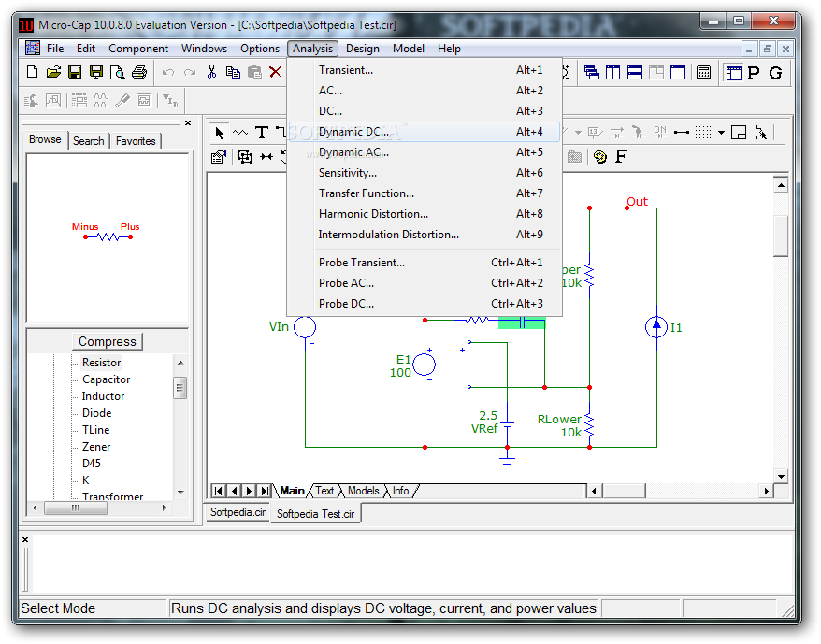Select Diode in the component tree
This screenshot has height=644, width=821.
97,412
